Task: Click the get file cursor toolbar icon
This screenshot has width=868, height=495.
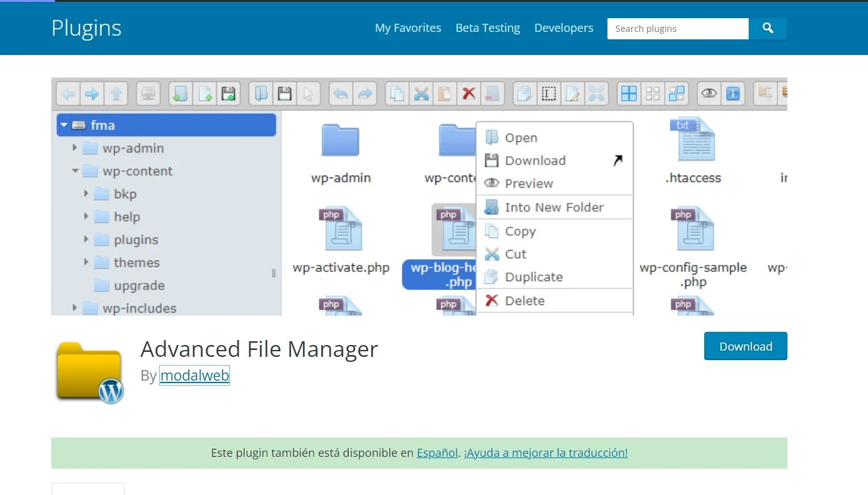Action: pyautogui.click(x=308, y=94)
